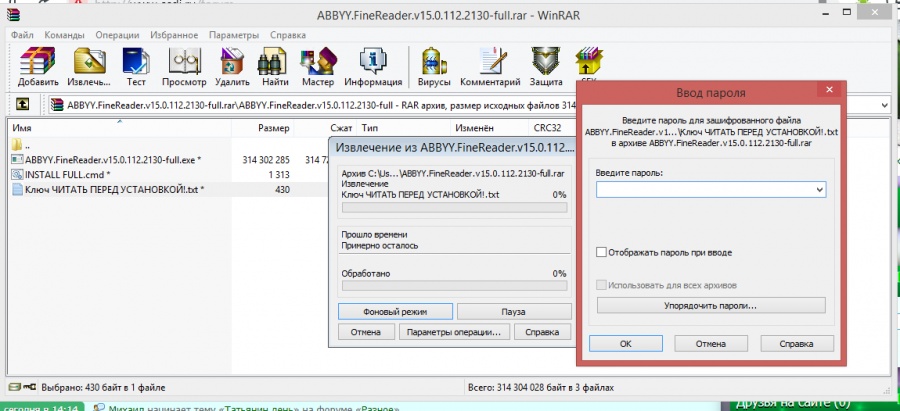Screen dimensions: 900x411
Task: Open the Операции menu
Action: pos(117,35)
